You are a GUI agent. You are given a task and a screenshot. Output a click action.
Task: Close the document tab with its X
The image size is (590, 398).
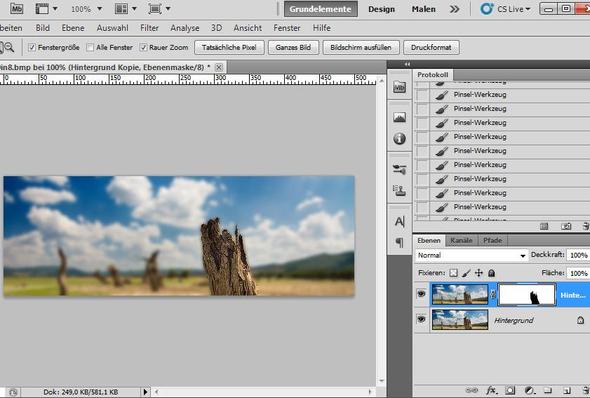pos(219,67)
